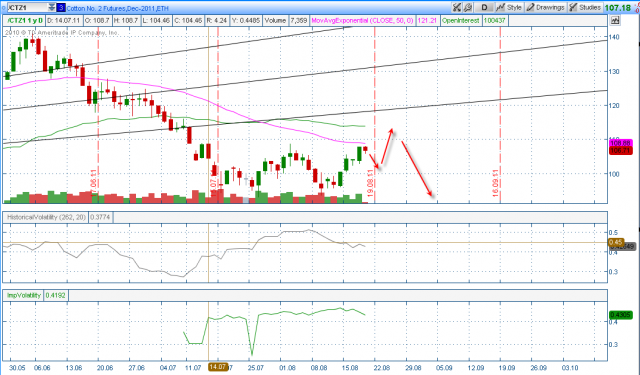640x375 pixels.
Task: Open the Drawings menu
Action: pos(546,7)
